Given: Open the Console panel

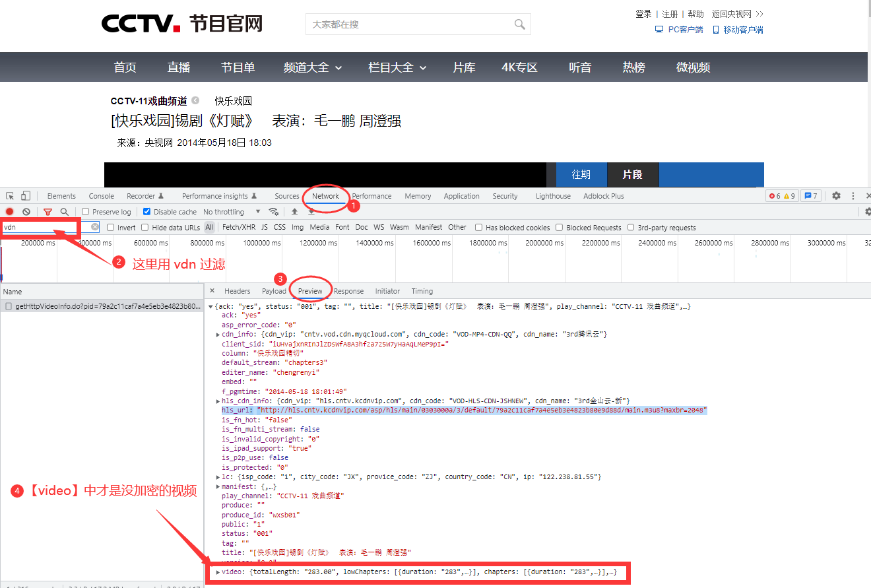Looking at the screenshot, I should (102, 196).
